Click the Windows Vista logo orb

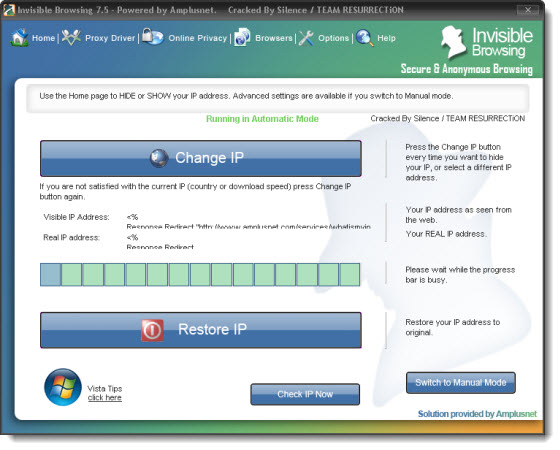[x=63, y=387]
